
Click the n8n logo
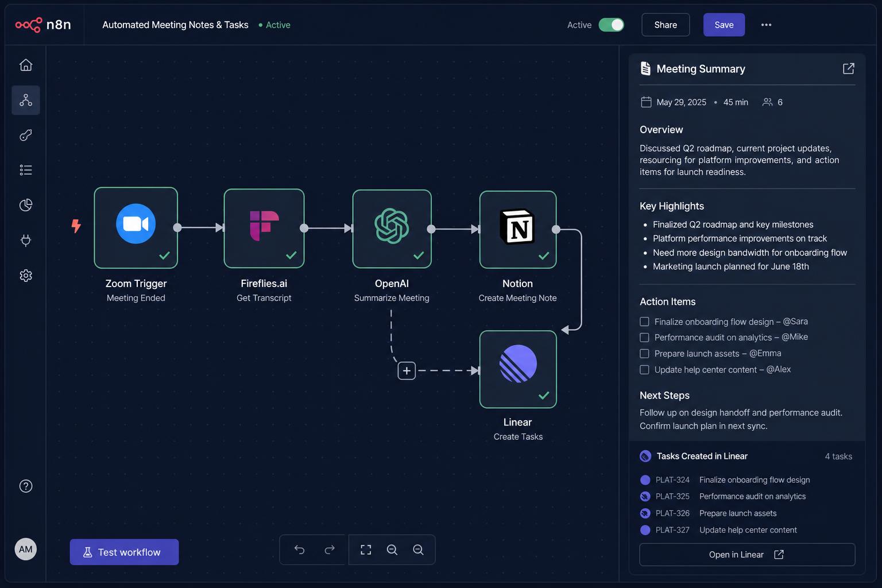point(43,25)
